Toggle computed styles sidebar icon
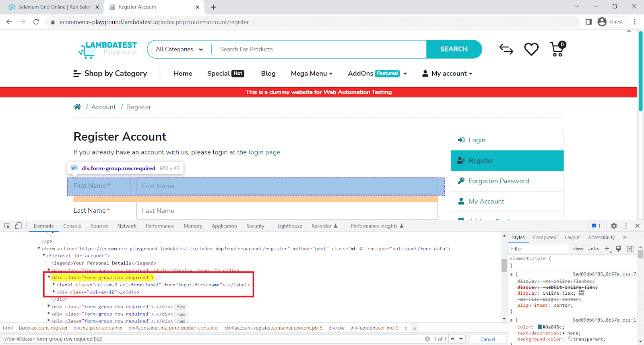644x345 pixels. (x=630, y=248)
